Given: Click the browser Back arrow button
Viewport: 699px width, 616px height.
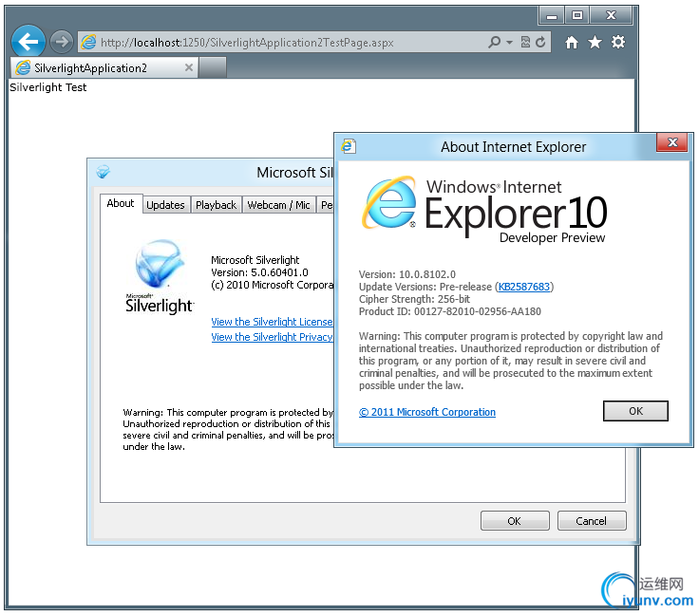Looking at the screenshot, I should [x=28, y=43].
